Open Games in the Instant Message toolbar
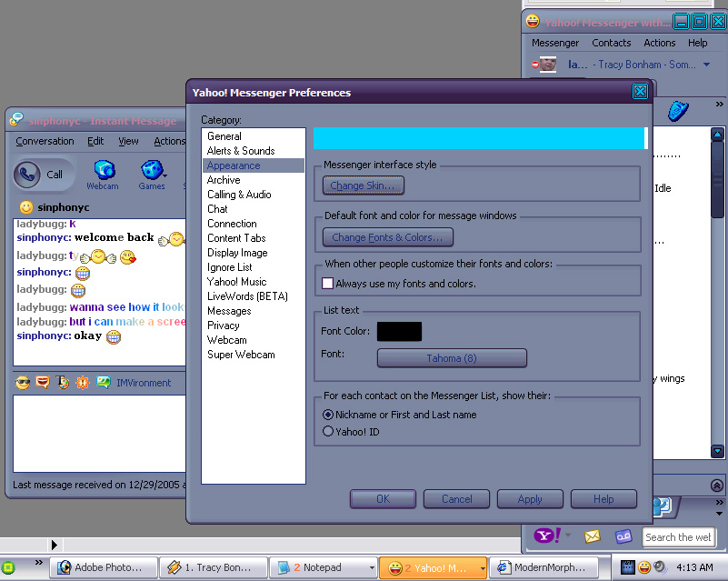Viewport: 728px width, 581px height. click(152, 175)
